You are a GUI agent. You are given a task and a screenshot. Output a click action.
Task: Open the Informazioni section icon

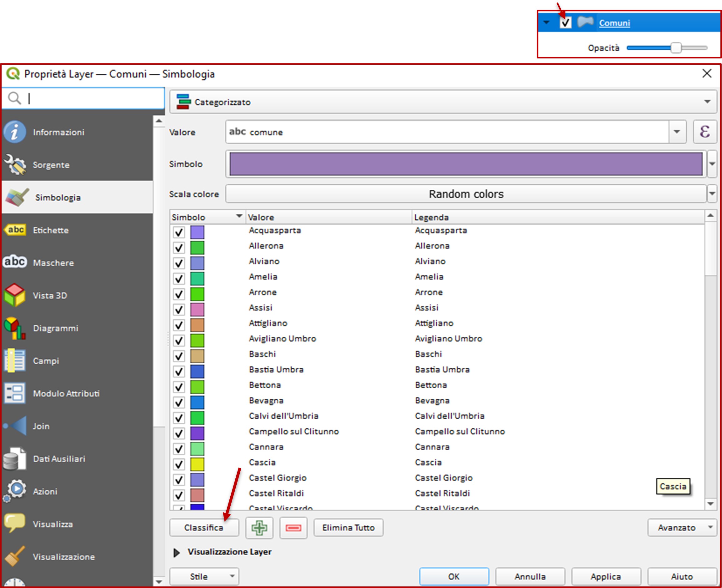tap(15, 132)
